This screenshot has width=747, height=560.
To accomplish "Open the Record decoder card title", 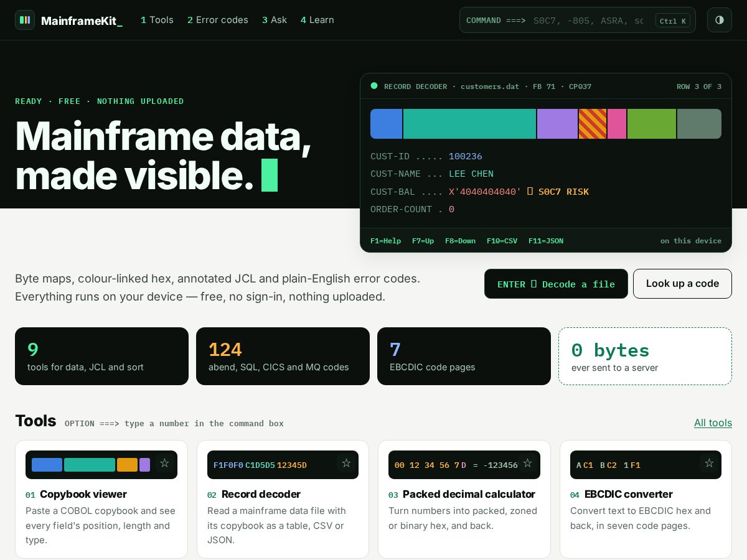I will (x=261, y=494).
